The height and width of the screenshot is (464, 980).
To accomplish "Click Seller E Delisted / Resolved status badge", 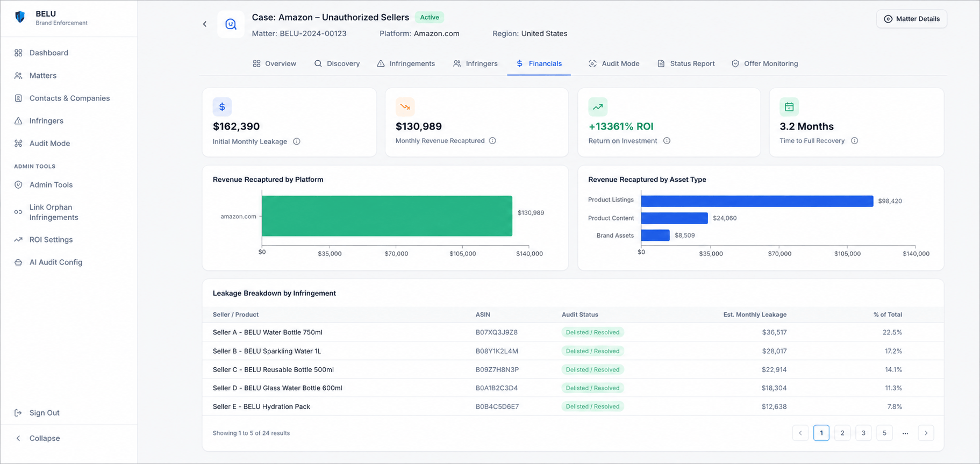I will click(592, 406).
